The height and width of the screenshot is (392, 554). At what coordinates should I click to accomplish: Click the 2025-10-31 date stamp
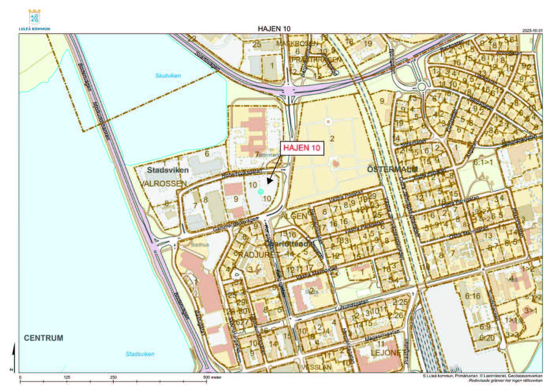(532, 31)
